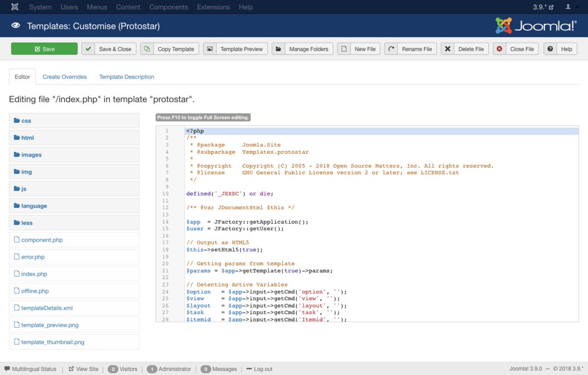The image size is (588, 375).
Task: Click the New File label
Action: coord(365,49)
